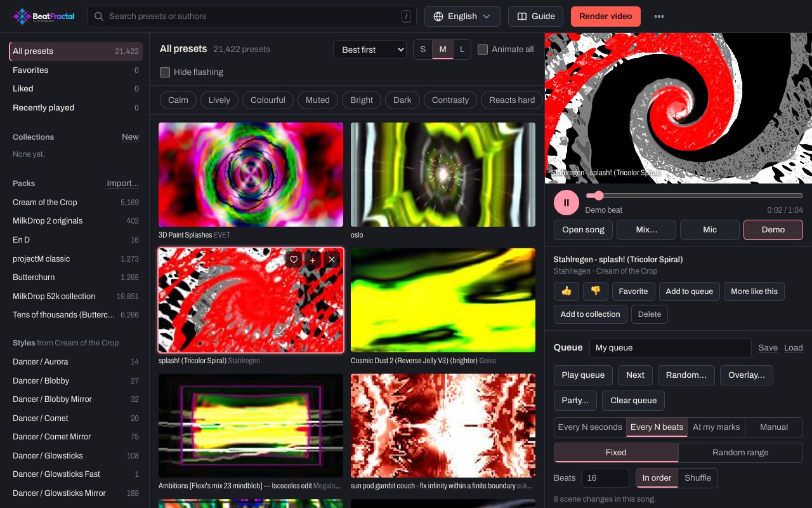
Task: Select the Every N seconds tab
Action: tap(590, 427)
